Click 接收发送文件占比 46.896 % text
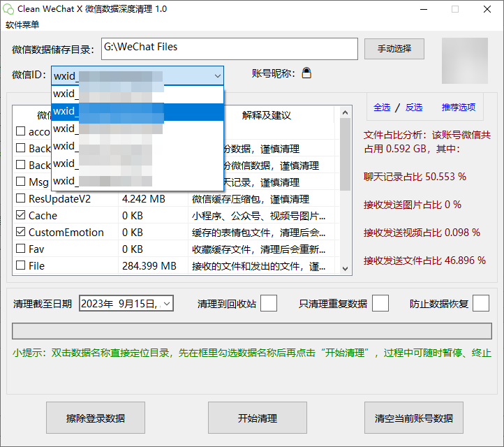Screen dimensions: 504x447 pos(424,261)
